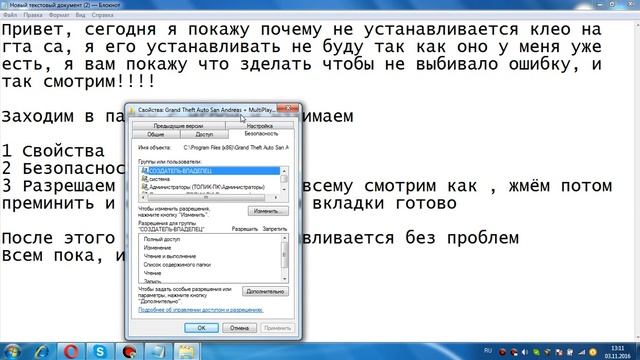Switch to the Настройка tab
640x360 pixels.
point(260,126)
